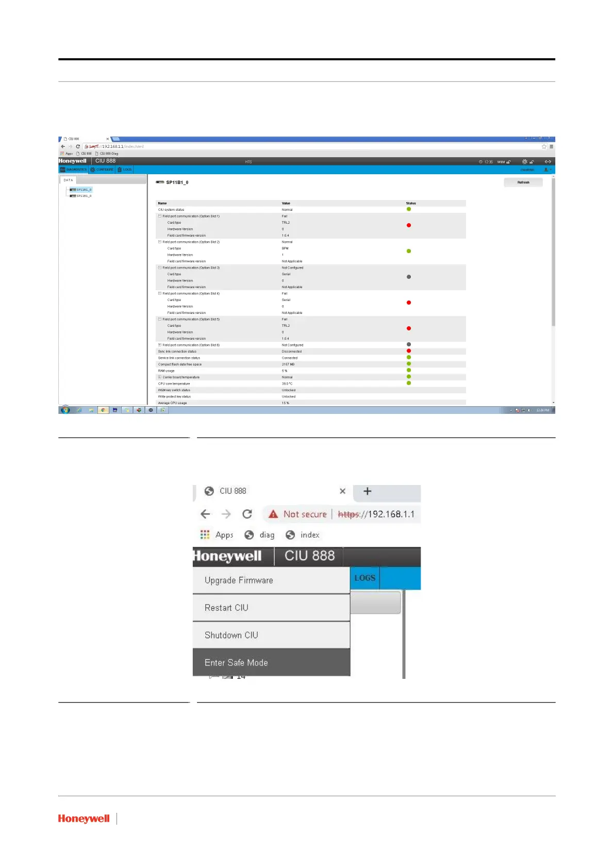
Task: Click the W&M unlocked padlock icon
Action: 508,162
